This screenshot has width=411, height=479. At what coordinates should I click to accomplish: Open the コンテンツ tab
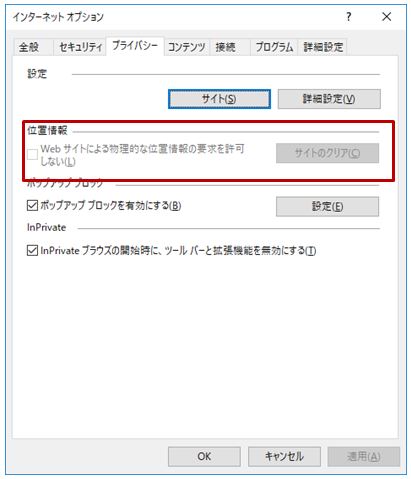(x=187, y=47)
